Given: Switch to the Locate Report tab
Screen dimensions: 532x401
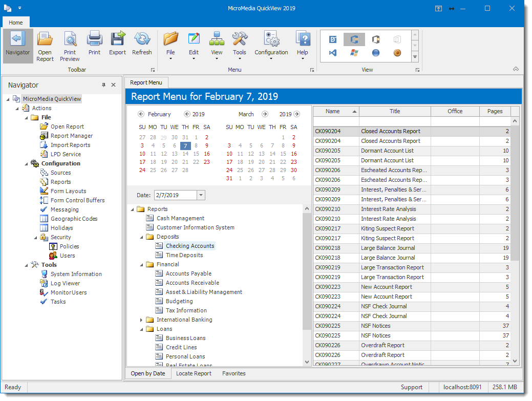Looking at the screenshot, I should (194, 373).
